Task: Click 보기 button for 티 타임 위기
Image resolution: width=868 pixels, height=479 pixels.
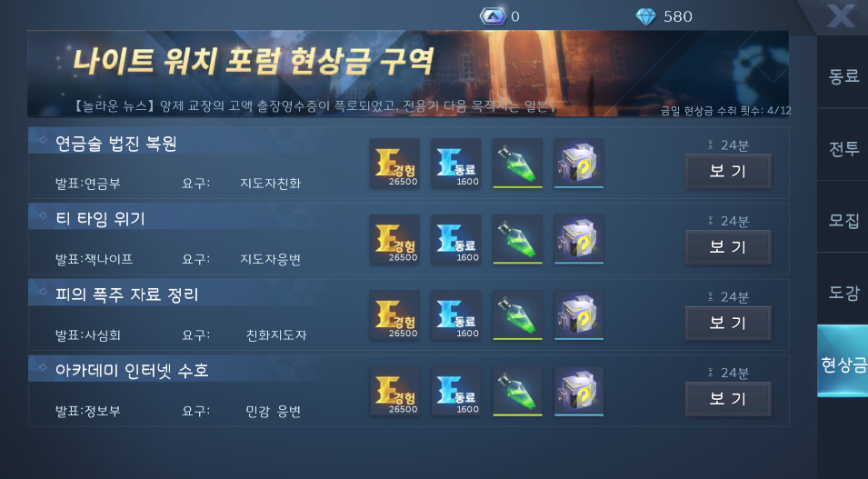Action: (728, 247)
